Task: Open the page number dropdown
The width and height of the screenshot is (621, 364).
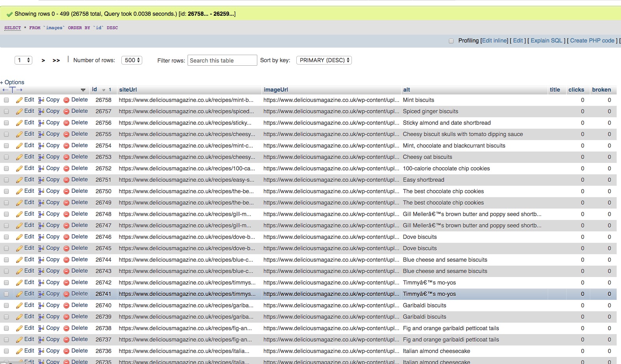Action: (x=23, y=60)
